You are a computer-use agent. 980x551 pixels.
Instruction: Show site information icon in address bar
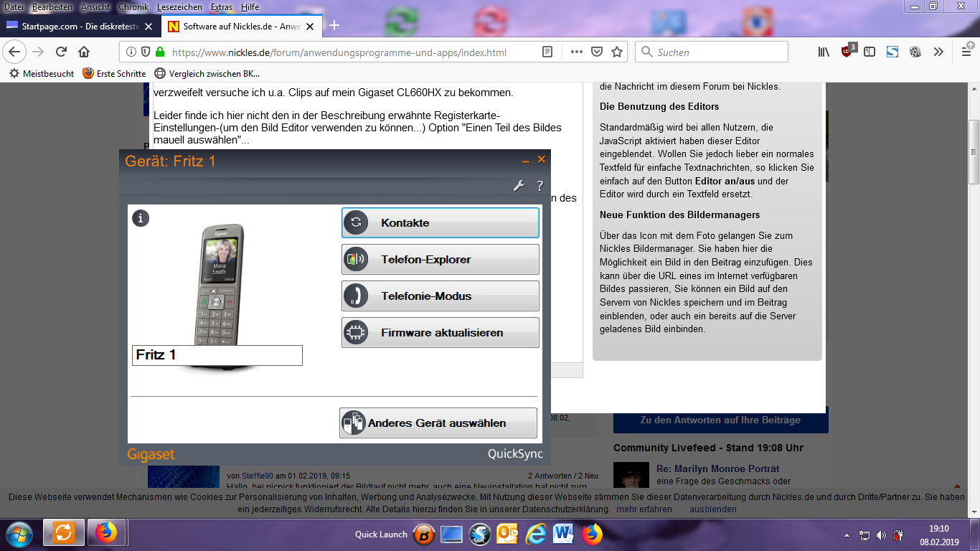click(x=131, y=52)
